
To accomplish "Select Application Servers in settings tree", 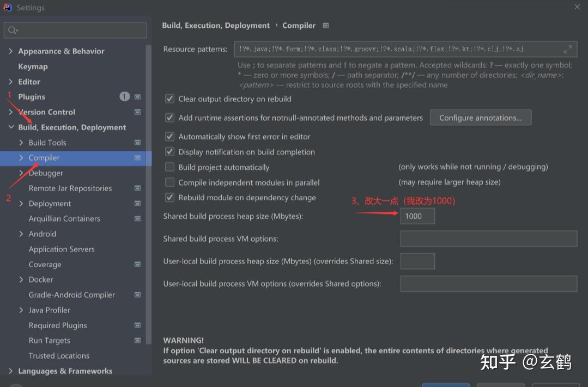I will (62, 249).
